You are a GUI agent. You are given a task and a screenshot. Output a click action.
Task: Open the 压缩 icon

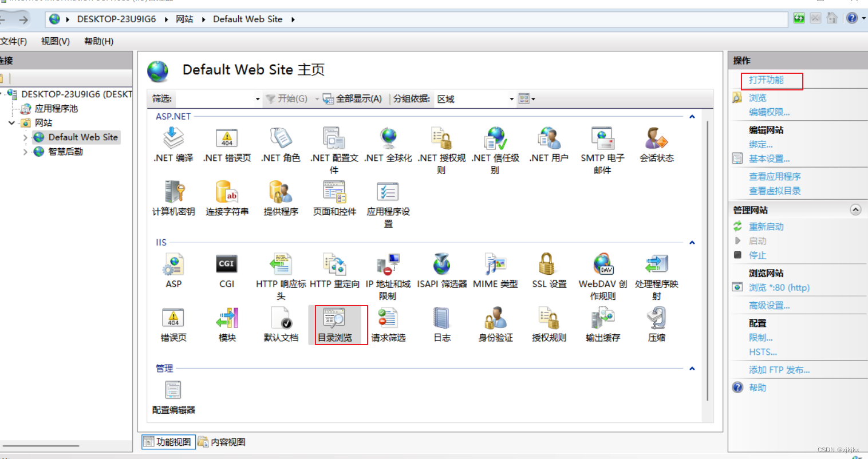coord(656,318)
